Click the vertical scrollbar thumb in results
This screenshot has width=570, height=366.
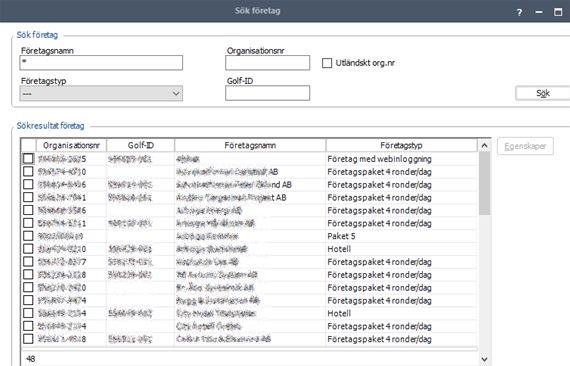click(484, 184)
